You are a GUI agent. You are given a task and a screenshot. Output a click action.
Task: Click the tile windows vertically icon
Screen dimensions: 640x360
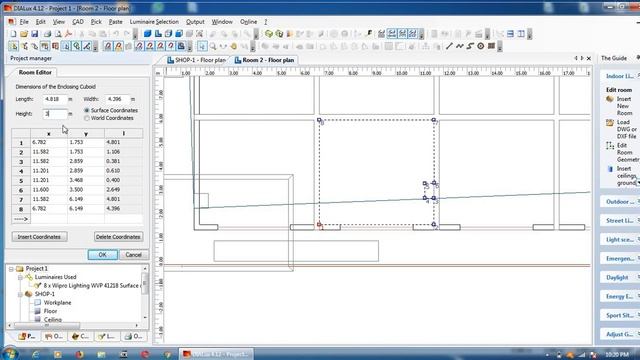pos(521,34)
